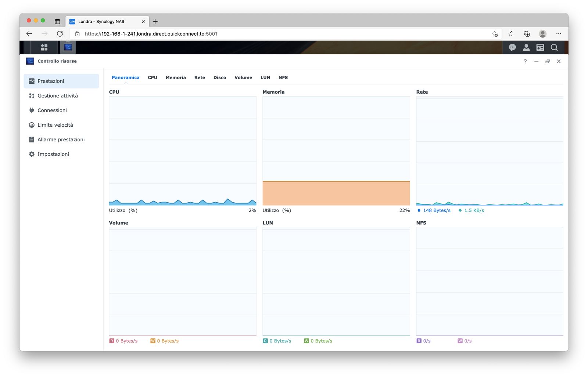This screenshot has height=377, width=588.
Task: Add this page to favorites
Action: pos(495,34)
